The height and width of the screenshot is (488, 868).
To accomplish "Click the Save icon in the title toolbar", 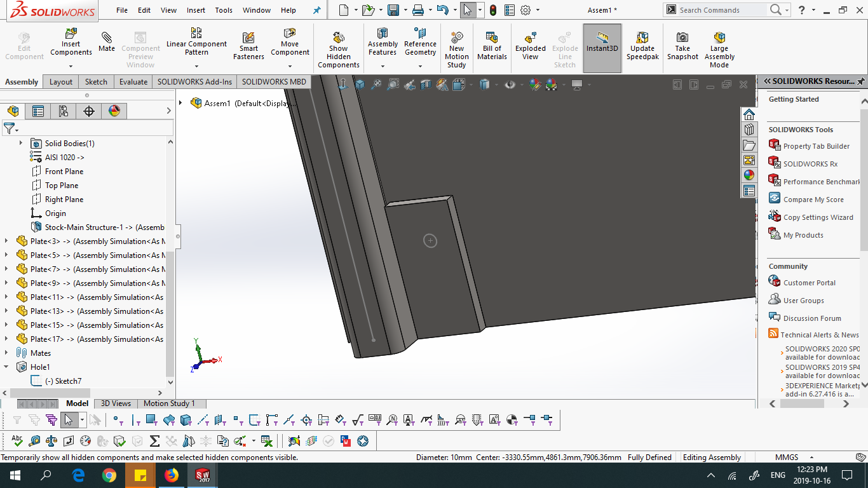I will (x=393, y=10).
